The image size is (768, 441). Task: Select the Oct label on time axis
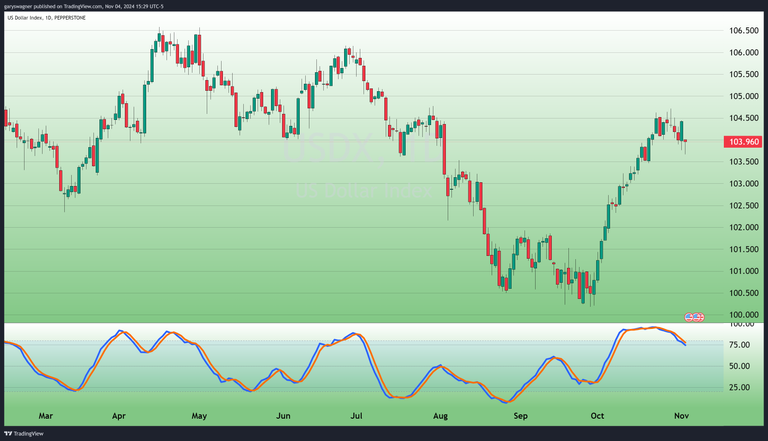(597, 414)
